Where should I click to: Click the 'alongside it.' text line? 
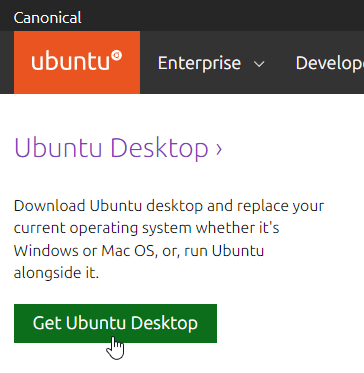[56, 273]
